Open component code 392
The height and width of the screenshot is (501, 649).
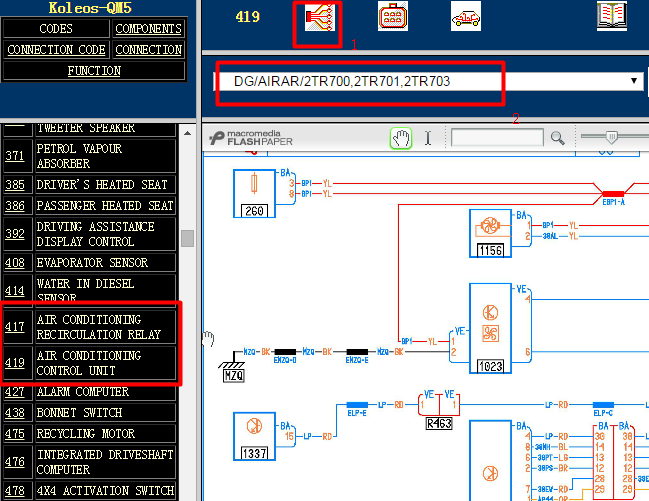(15, 234)
